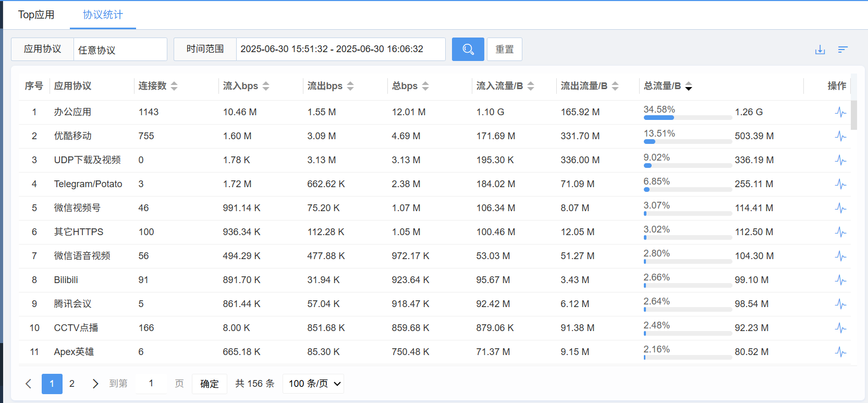Viewport: 868px width, 403px height.
Task: Click the blue search magnifier button
Action: 468,49
